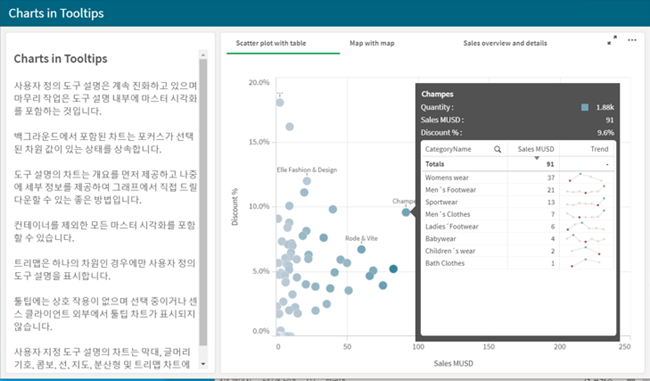Click the Champes tooltip title
Screen dimensions: 650x381
click(x=437, y=94)
